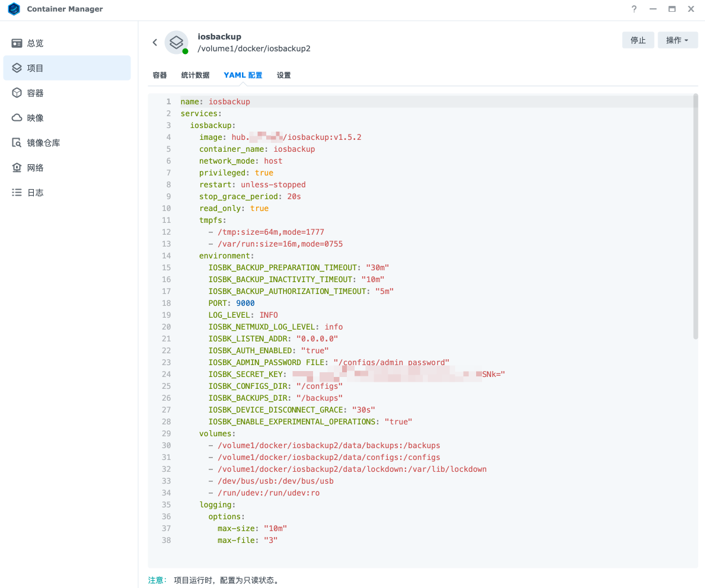Click the 'LOG_LEVEL: INFO' line

click(243, 315)
